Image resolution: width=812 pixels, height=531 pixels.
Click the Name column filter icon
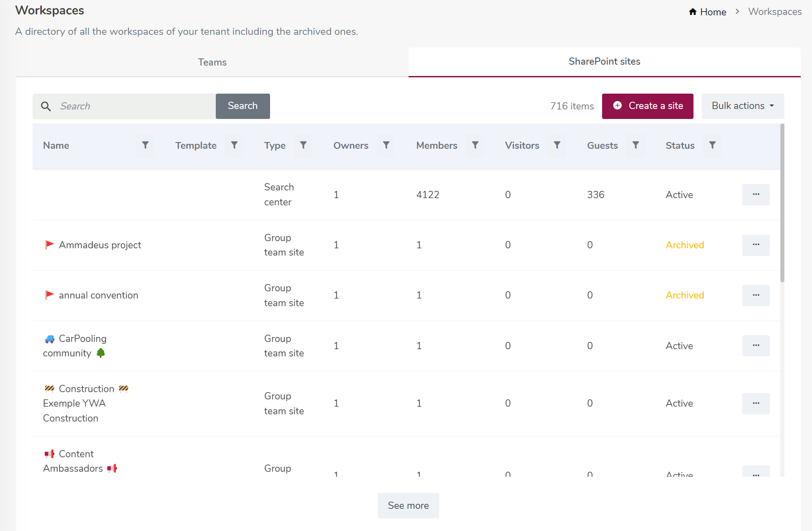tap(145, 145)
